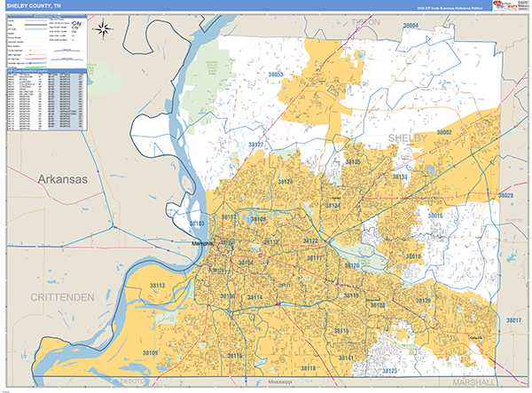Click the ZIP code label 38122
Image resolution: width=532 pixels, height=393 pixels.
pyautogui.click(x=310, y=241)
